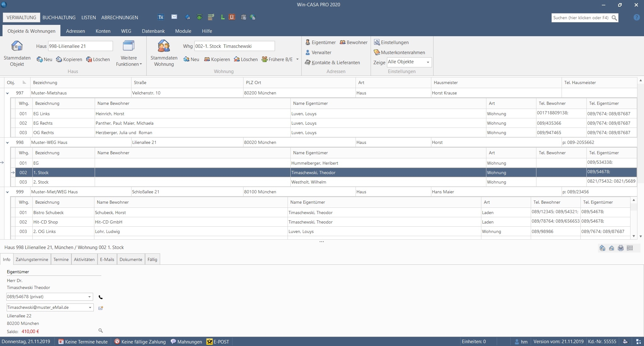Viewport: 644px width, 346px height.
Task: Click magnifier icon beside Saldo amount
Action: coord(101,331)
